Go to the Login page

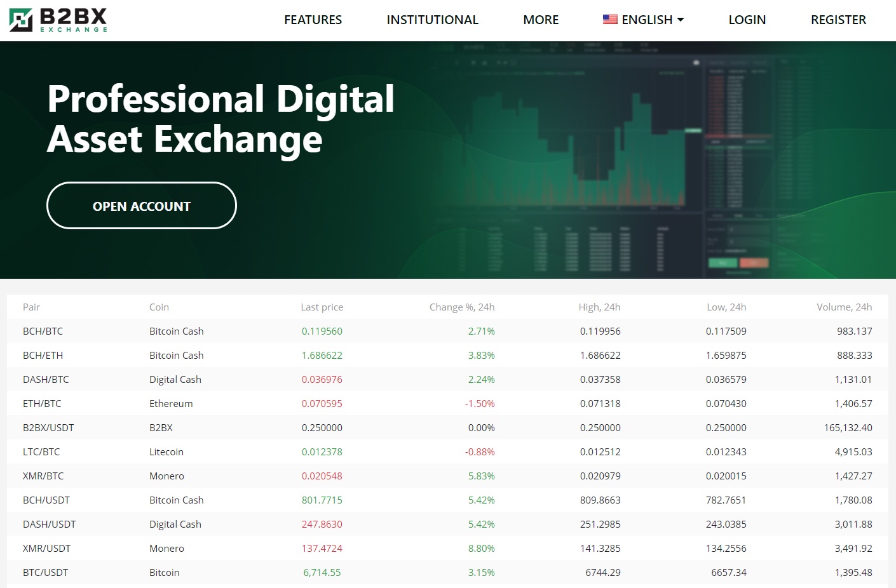tap(747, 20)
